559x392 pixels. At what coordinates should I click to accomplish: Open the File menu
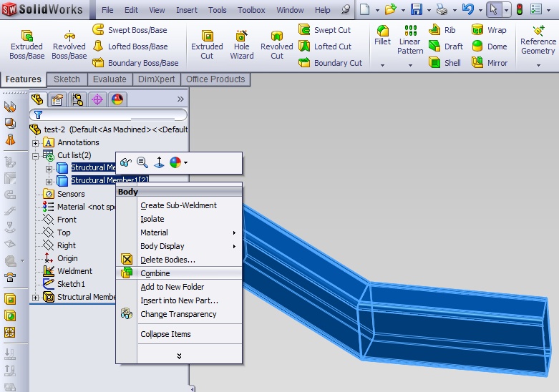tap(107, 10)
